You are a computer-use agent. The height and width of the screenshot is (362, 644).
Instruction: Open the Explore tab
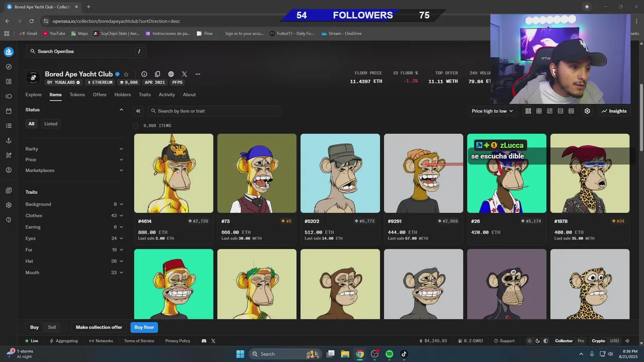point(33,95)
